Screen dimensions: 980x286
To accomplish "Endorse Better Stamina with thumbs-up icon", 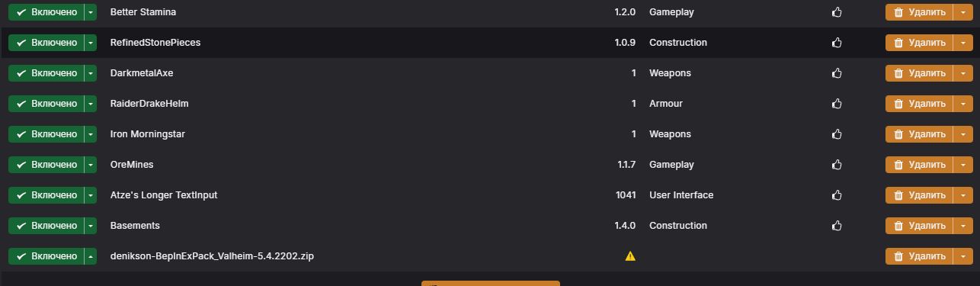I will [x=837, y=12].
